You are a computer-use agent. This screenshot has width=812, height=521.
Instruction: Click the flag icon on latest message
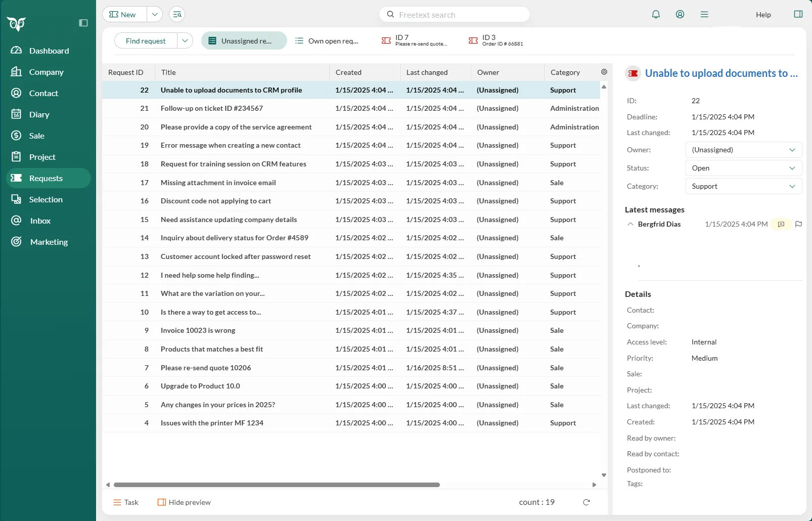(798, 224)
